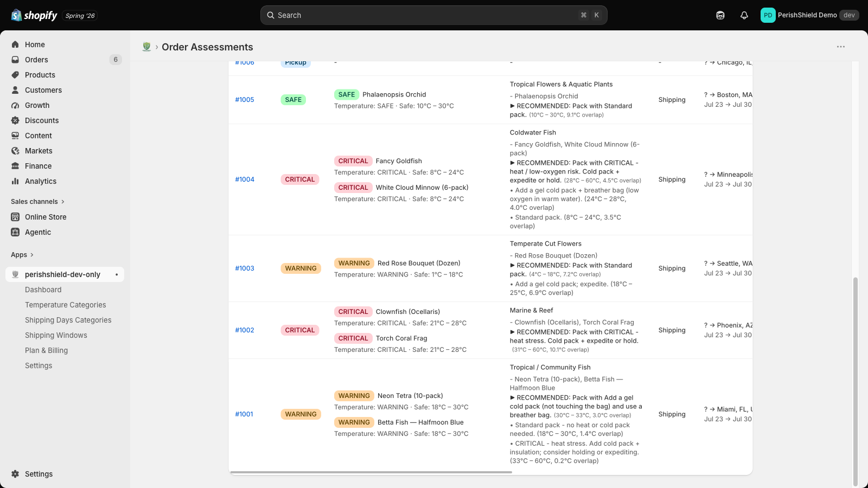Open order #1001
Screen dimensions: 868x488
click(x=244, y=414)
